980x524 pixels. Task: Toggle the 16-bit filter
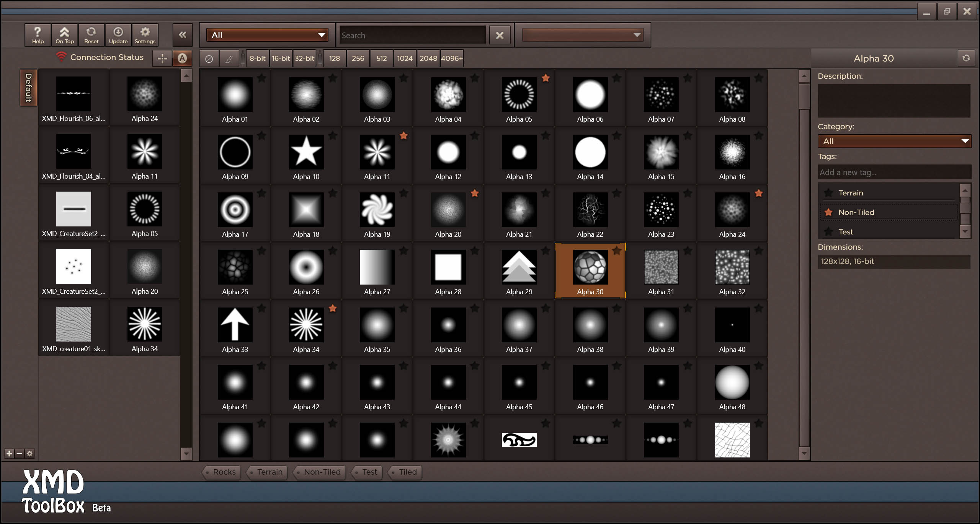[x=281, y=59]
